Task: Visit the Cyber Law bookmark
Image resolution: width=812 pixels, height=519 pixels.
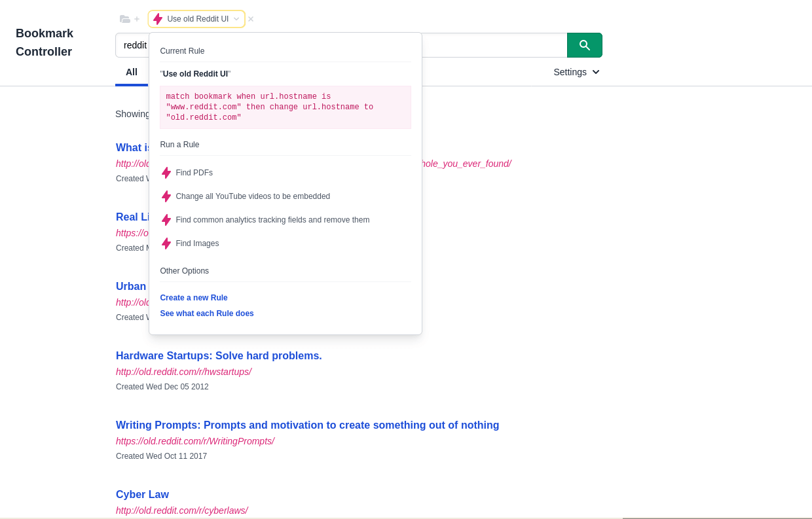Action: 142,494
